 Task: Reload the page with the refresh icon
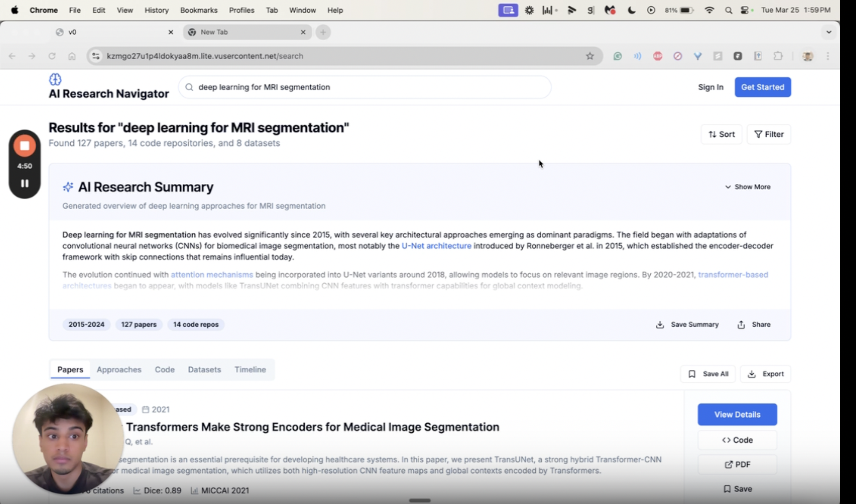point(52,56)
